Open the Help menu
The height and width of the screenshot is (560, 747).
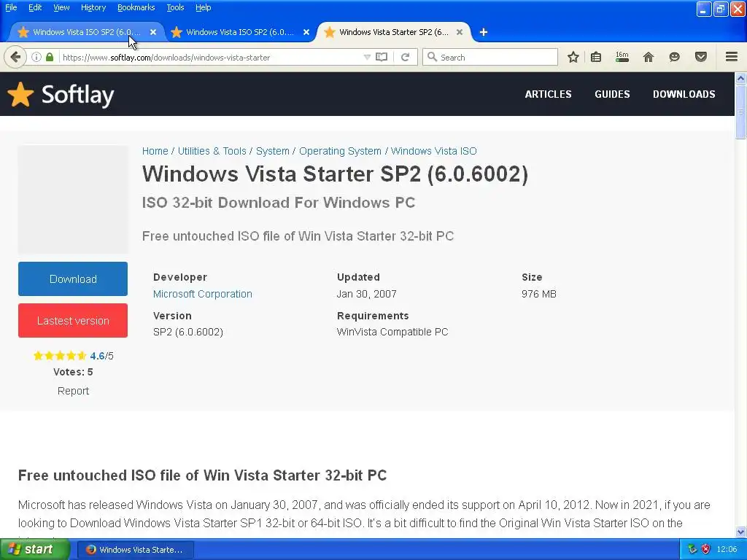[x=203, y=7]
